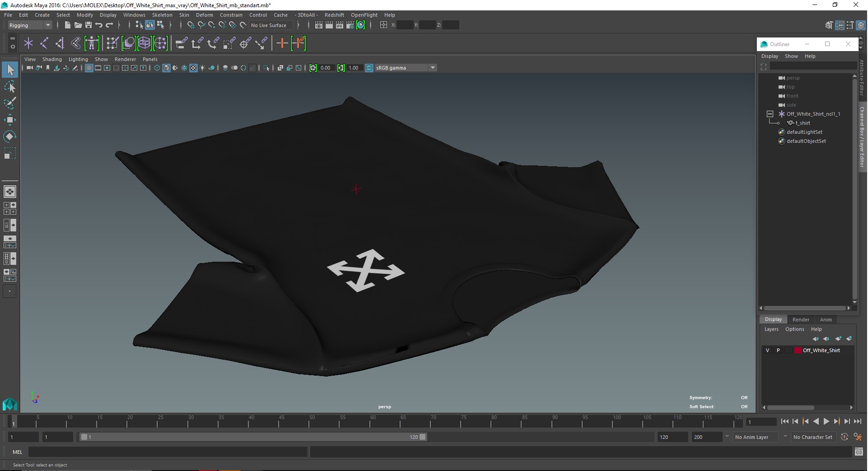Screen dimensions: 868x471
Task: Click the HumanIK character figure shelf icon
Action: pos(92,43)
